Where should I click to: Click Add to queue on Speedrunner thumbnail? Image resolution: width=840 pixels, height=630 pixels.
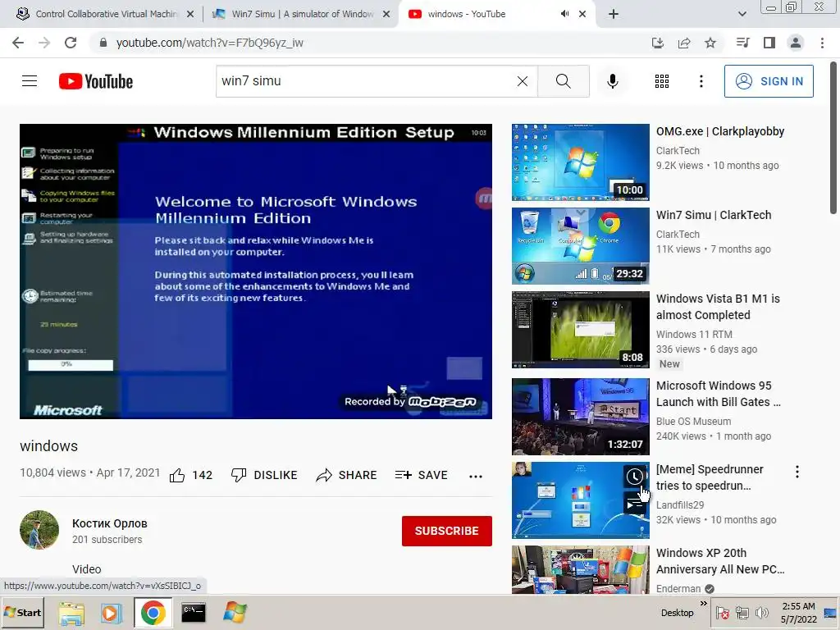click(635, 504)
